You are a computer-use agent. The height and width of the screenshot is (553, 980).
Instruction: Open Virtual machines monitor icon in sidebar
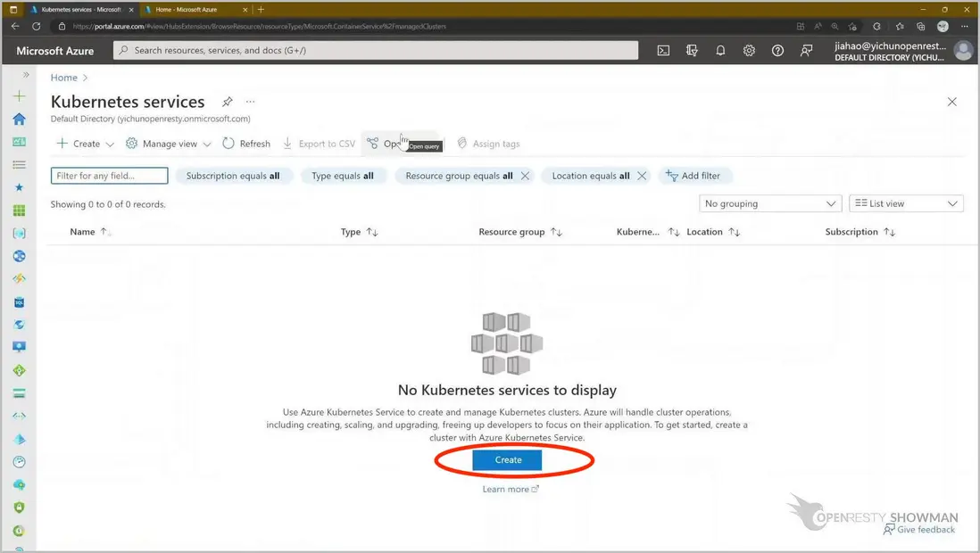pyautogui.click(x=20, y=348)
